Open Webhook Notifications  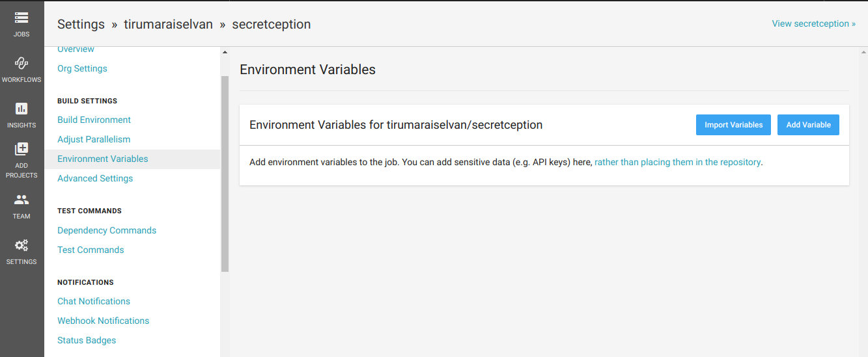103,321
